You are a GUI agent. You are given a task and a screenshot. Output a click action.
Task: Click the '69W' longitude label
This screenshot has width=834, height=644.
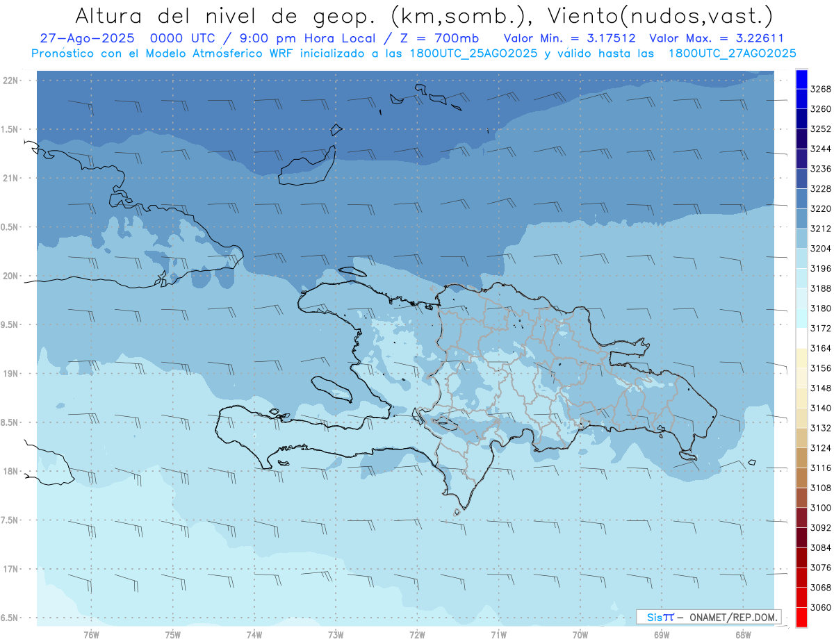(x=662, y=635)
